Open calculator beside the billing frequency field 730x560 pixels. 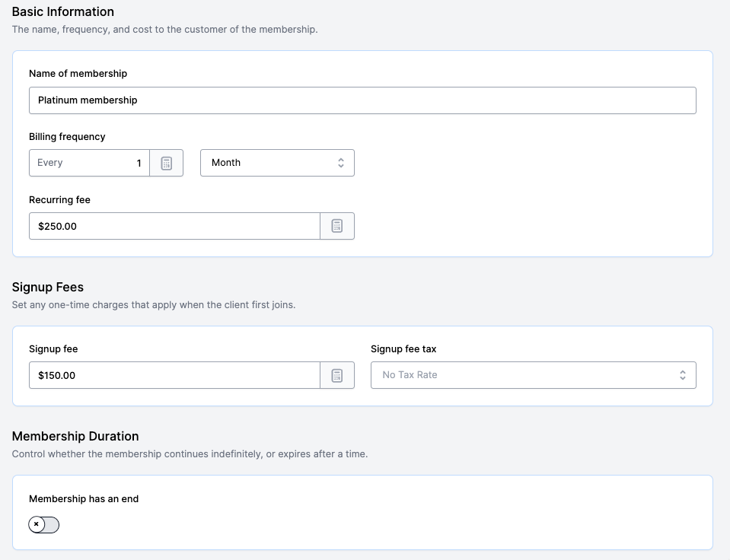[167, 163]
